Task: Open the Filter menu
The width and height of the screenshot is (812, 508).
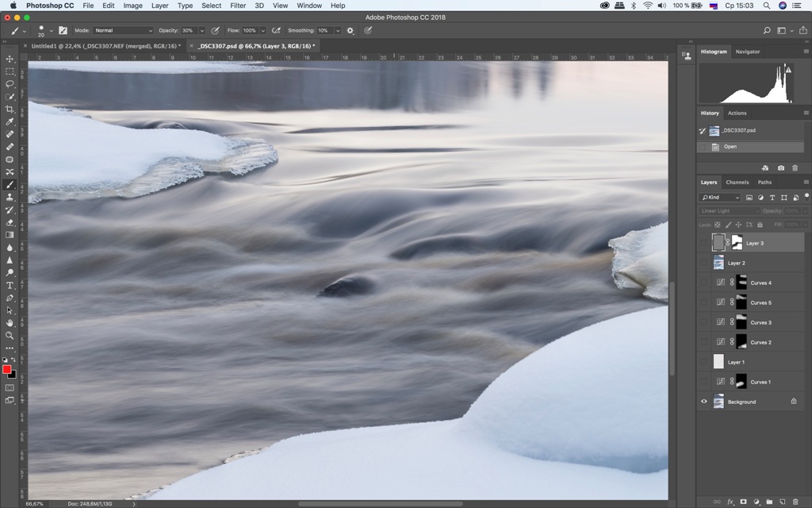Action: tap(237, 6)
